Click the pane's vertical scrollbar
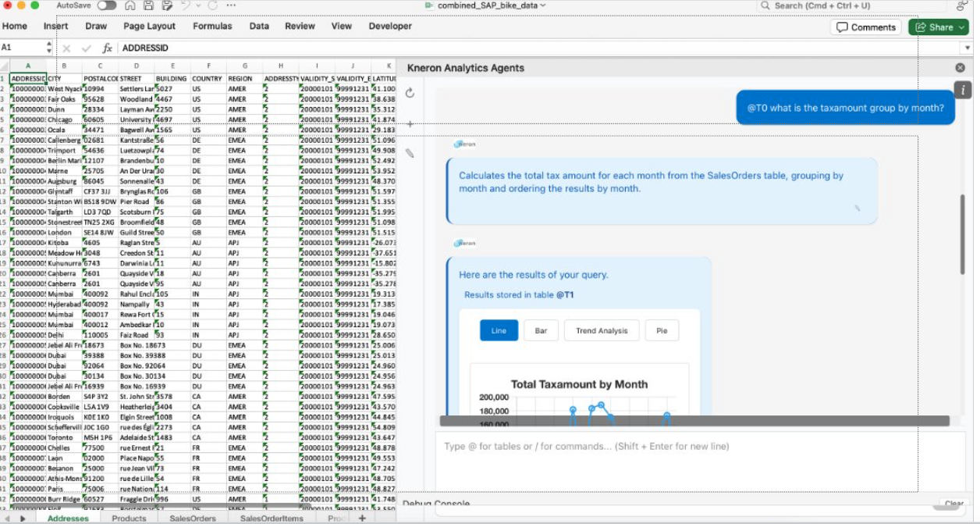The width and height of the screenshot is (980, 524). 962,234
